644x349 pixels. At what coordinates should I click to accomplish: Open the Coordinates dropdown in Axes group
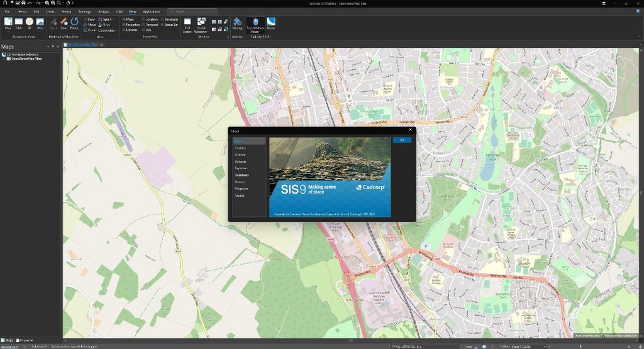[106, 30]
